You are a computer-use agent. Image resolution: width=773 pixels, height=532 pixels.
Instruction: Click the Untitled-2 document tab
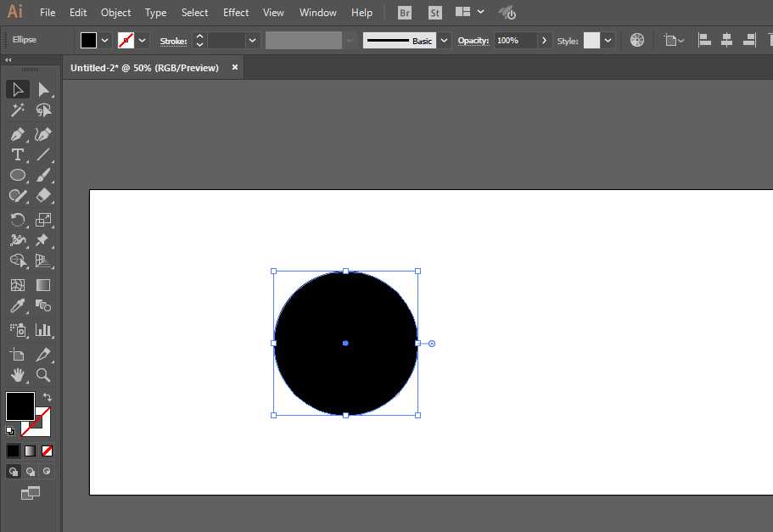(x=144, y=67)
